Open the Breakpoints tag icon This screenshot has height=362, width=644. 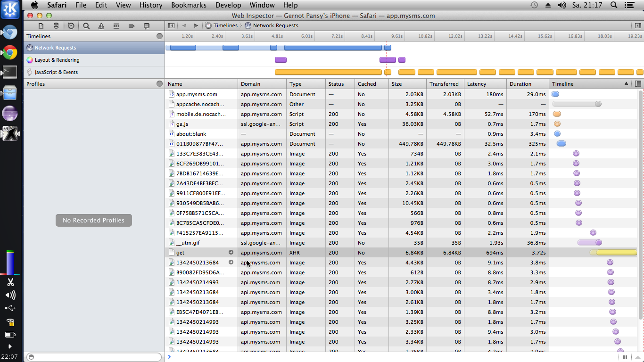point(132,26)
